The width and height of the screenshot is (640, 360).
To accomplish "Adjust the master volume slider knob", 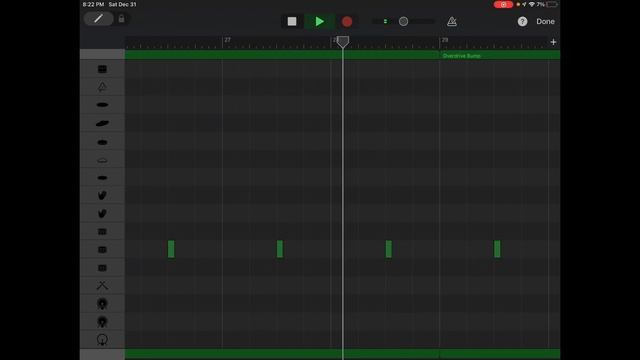I will pyautogui.click(x=403, y=21).
